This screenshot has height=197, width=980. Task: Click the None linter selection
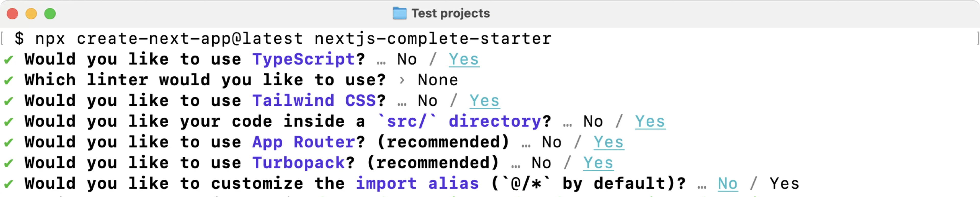438,80
